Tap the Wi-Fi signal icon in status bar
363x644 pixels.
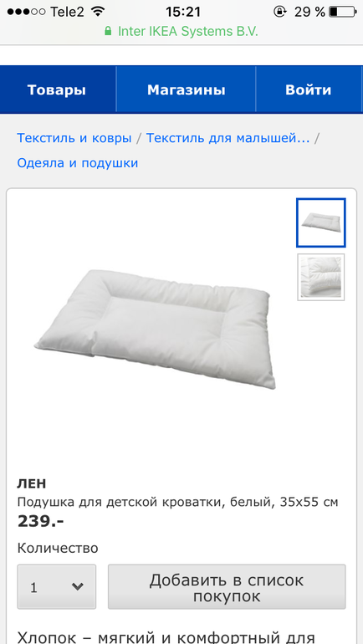pos(98,11)
